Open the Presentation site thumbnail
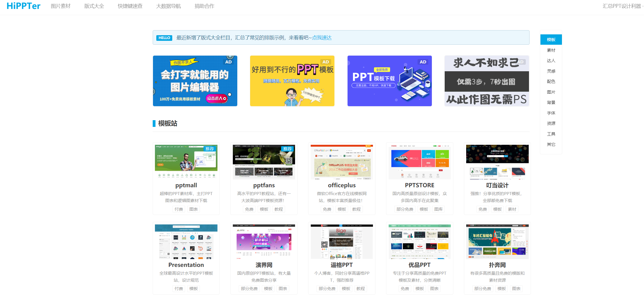 tap(186, 241)
